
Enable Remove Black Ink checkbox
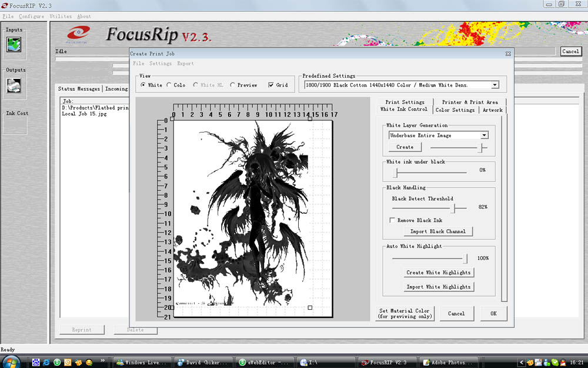click(x=392, y=220)
